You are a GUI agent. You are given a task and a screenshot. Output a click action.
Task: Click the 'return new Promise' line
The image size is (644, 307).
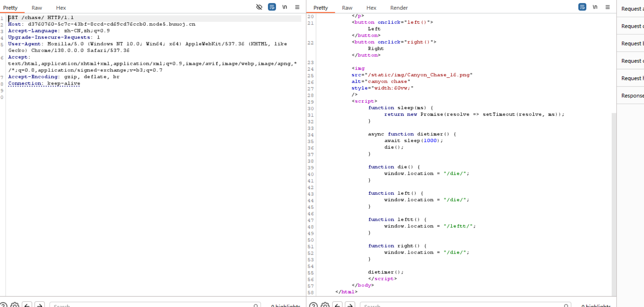[x=474, y=114]
